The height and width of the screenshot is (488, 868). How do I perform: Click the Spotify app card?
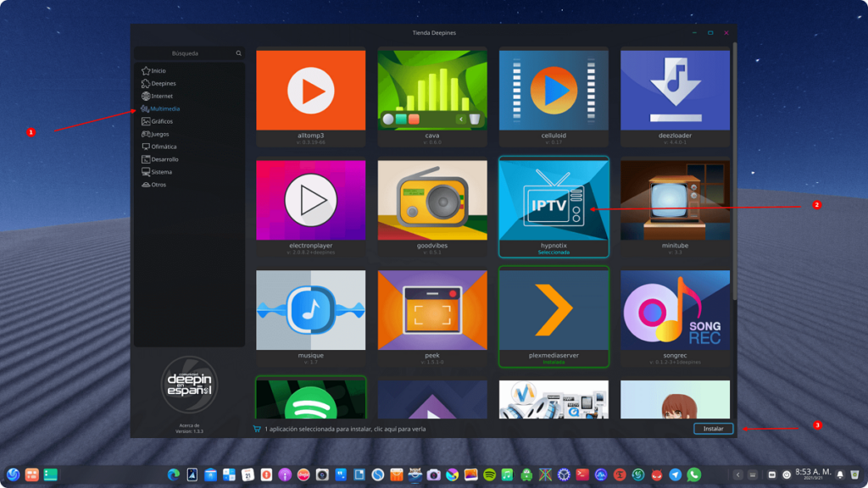(310, 398)
